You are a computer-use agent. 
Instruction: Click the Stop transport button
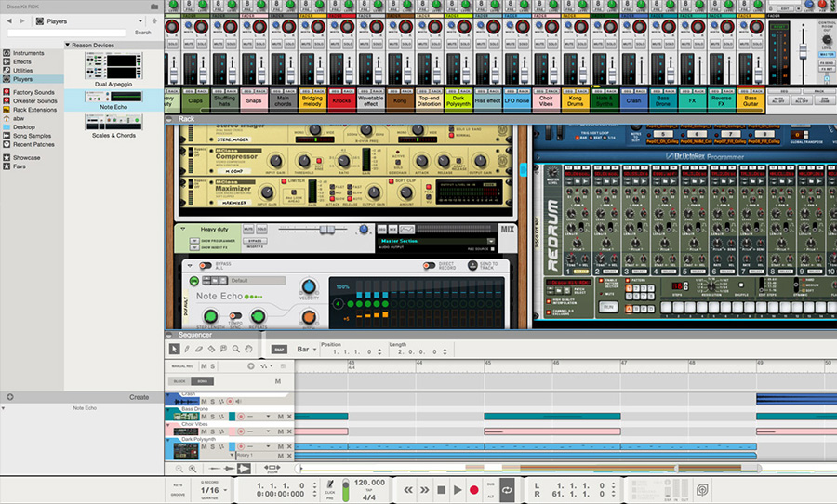441,489
